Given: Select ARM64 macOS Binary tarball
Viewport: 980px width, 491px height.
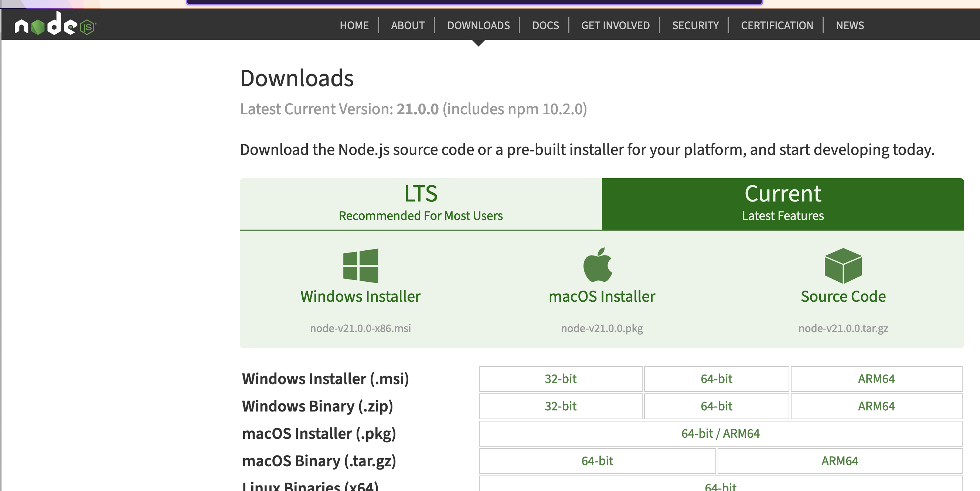Looking at the screenshot, I should 840,461.
